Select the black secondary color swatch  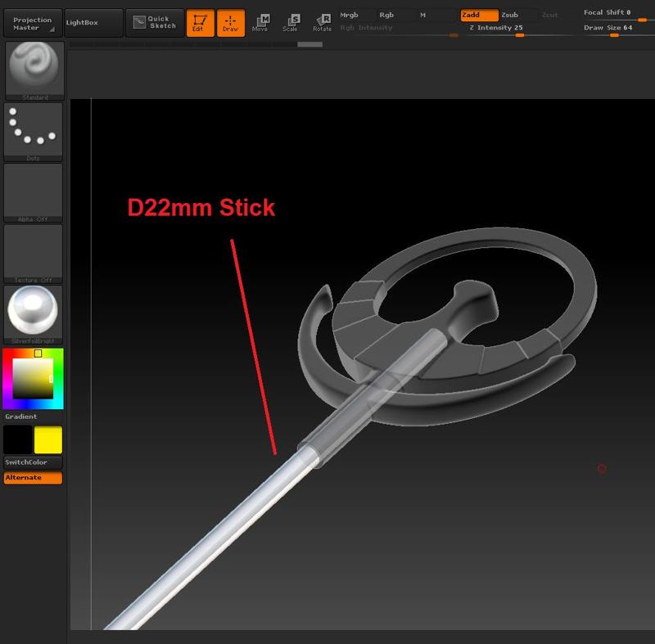tap(18, 439)
